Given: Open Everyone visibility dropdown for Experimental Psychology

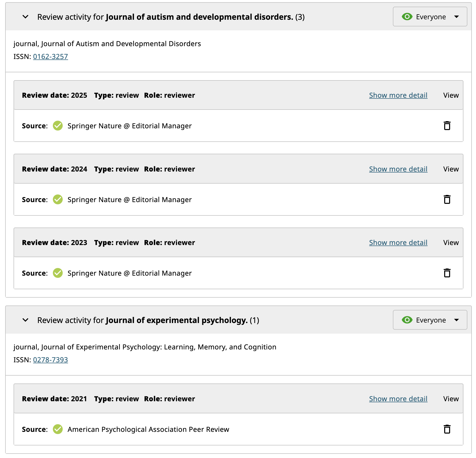Looking at the screenshot, I should pyautogui.click(x=456, y=320).
